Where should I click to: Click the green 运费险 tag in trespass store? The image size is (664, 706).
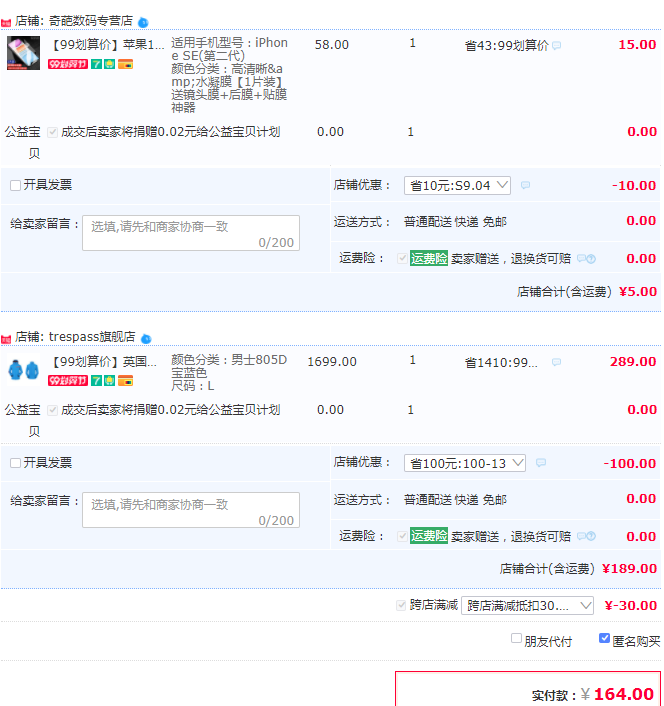tap(429, 536)
